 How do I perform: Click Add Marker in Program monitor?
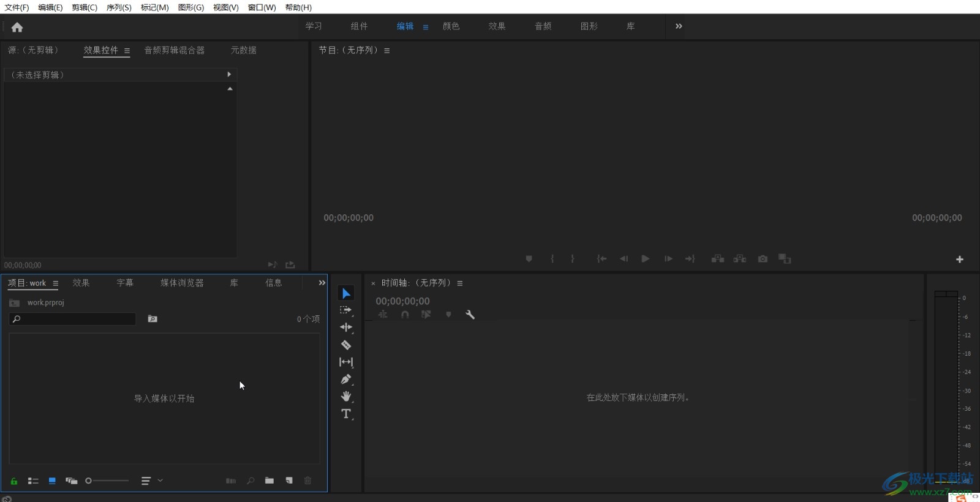pyautogui.click(x=529, y=259)
